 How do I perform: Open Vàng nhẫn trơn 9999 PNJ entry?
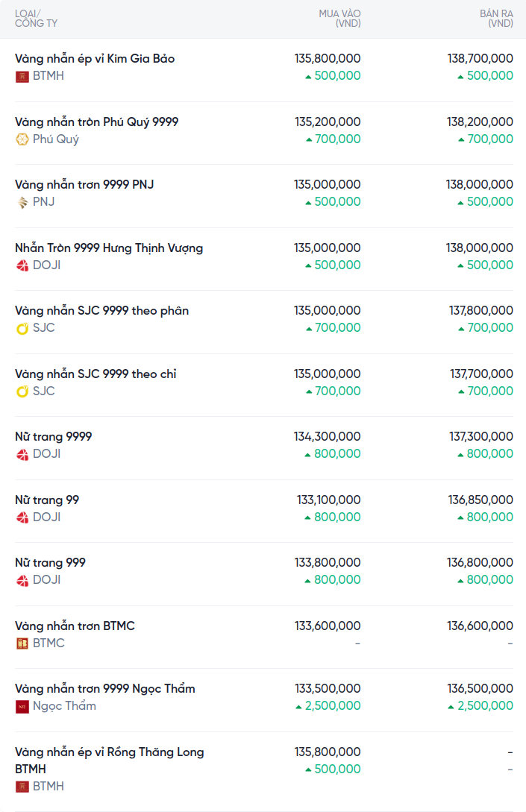click(x=84, y=184)
